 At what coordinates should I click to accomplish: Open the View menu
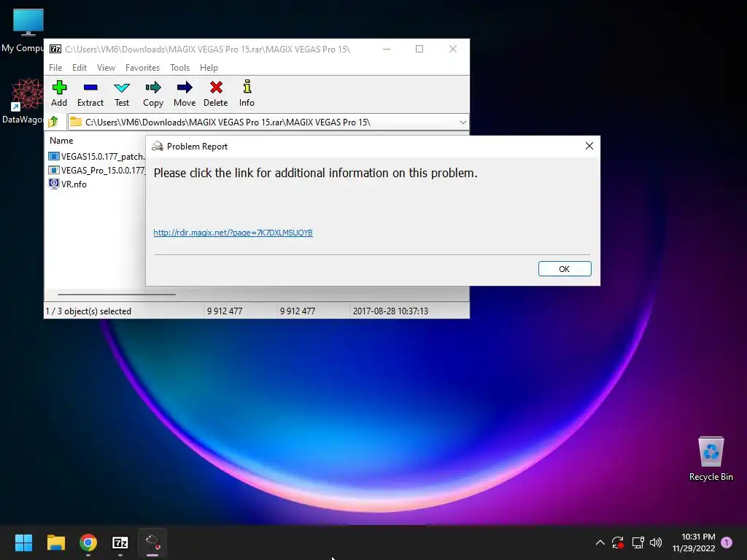[106, 68]
